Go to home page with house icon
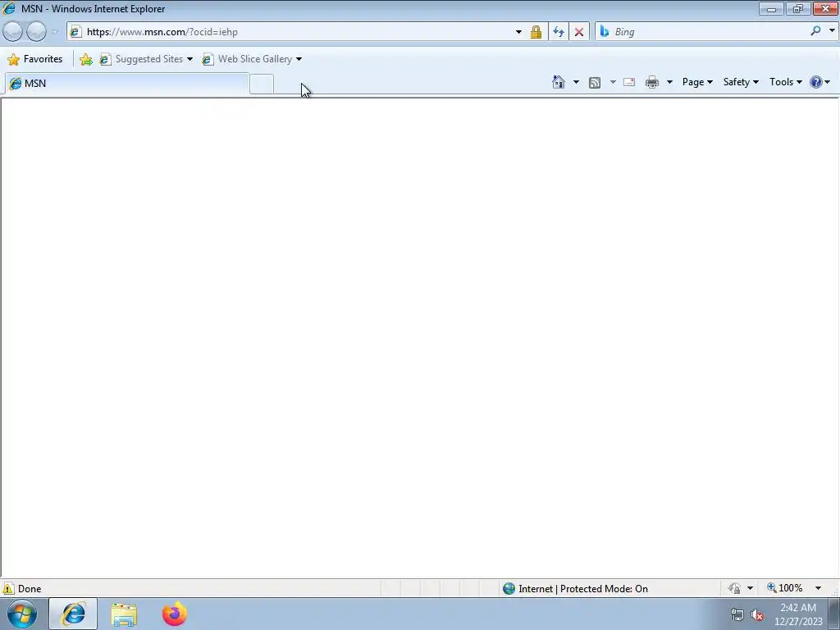The width and height of the screenshot is (840, 630). click(x=558, y=82)
